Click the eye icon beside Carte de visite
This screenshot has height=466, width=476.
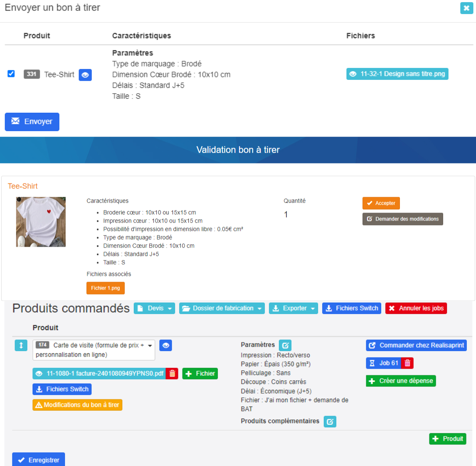pyautogui.click(x=165, y=345)
